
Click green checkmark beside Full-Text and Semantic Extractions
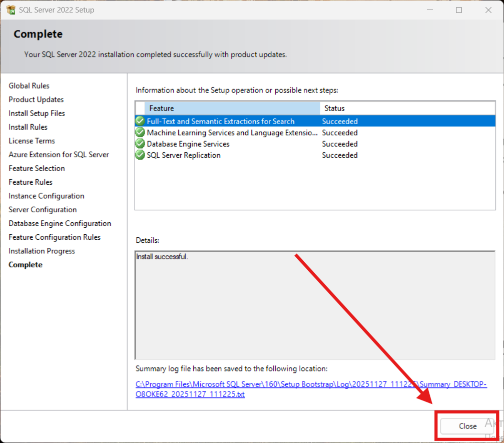pyautogui.click(x=140, y=121)
